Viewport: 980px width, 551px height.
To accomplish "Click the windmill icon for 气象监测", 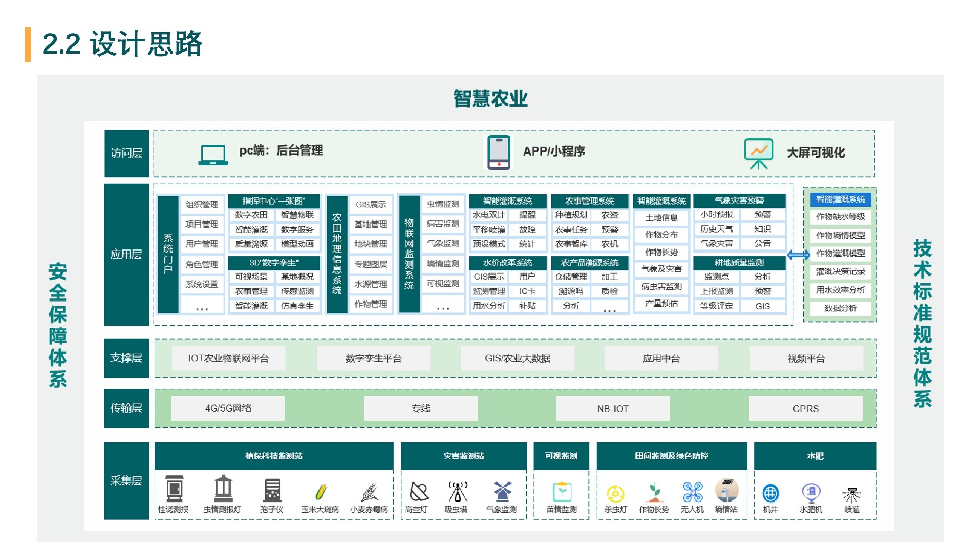I will pyautogui.click(x=502, y=491).
